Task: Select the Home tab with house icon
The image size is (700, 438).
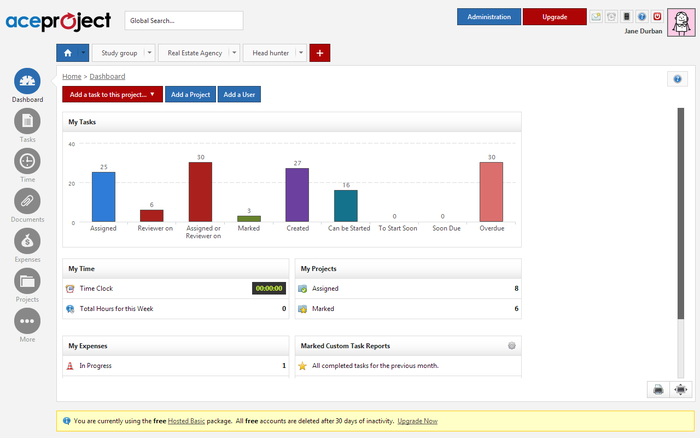Action: (68, 53)
